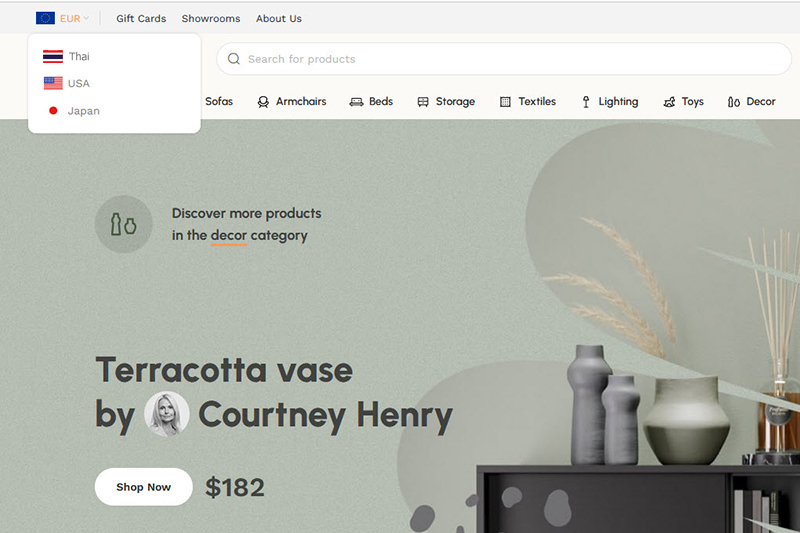The image size is (800, 533).
Task: Click the European Union flag icon
Action: 45,18
